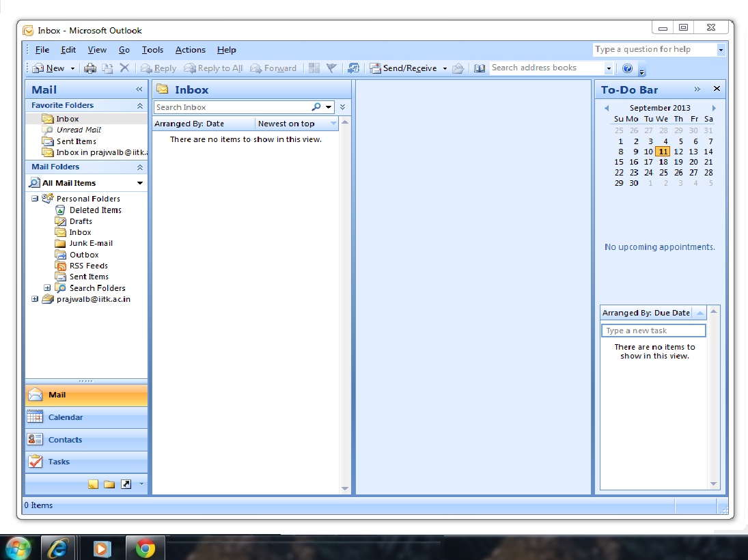This screenshot has width=748, height=560.
Task: Open the Address Book icon
Action: point(480,68)
